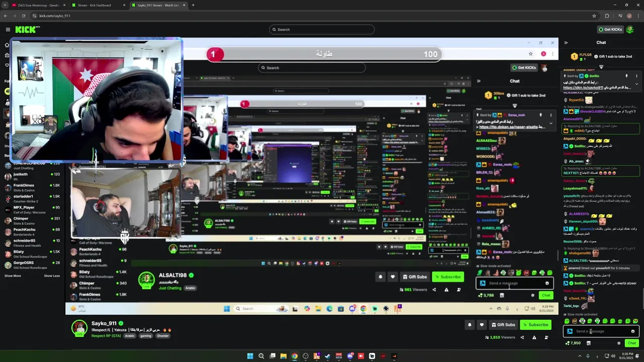
Task: Click browser back arrow
Action: (6, 16)
